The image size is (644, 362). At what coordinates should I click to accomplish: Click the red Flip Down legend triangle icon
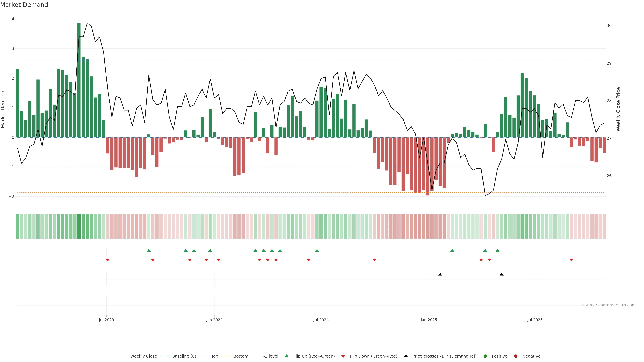pyautogui.click(x=343, y=356)
